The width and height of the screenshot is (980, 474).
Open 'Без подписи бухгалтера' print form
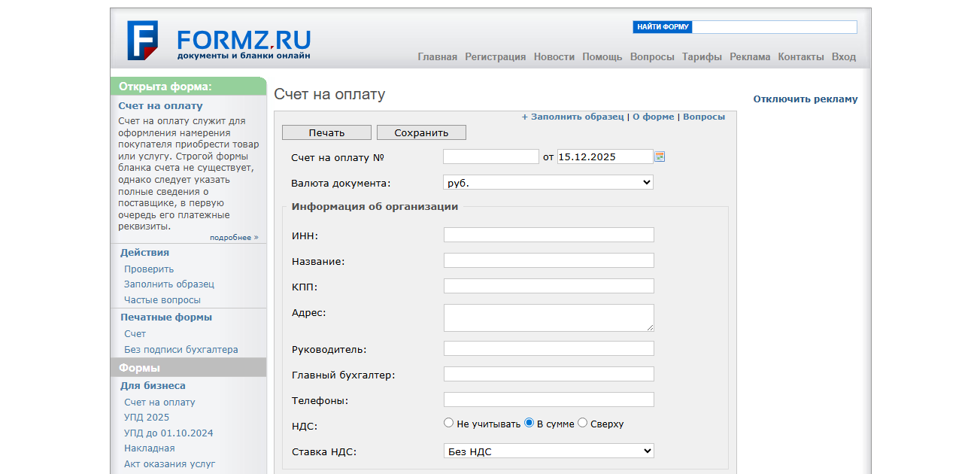181,350
